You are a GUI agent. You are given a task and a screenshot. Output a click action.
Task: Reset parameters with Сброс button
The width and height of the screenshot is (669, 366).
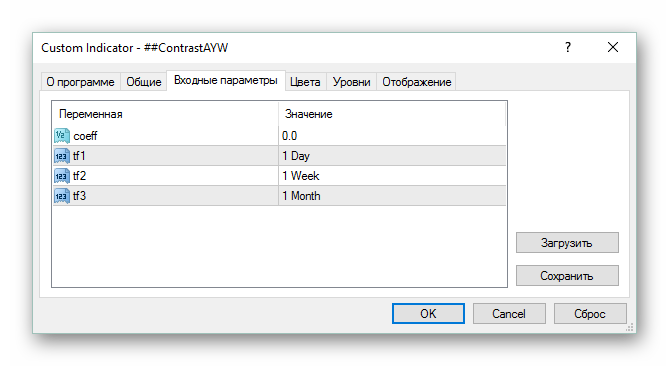(590, 314)
